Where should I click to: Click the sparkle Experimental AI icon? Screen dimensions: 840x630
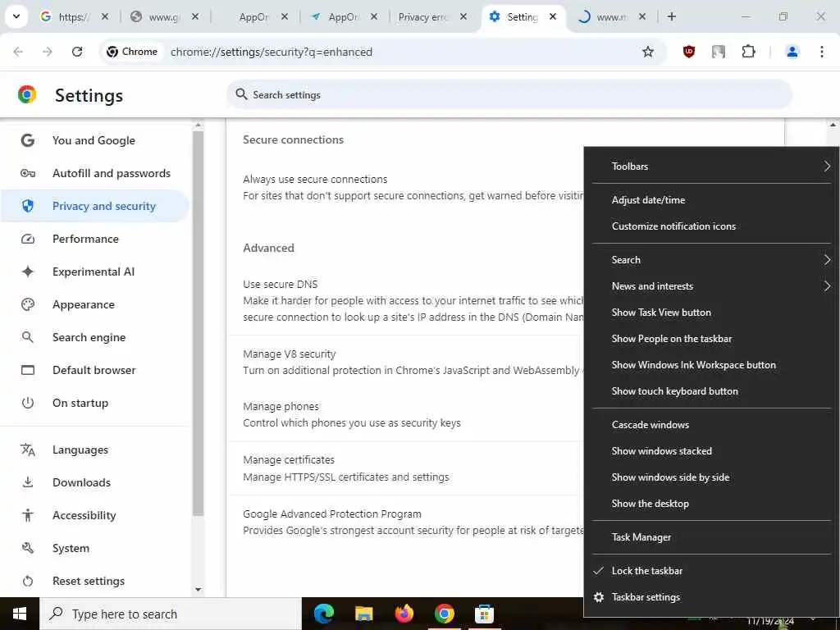click(28, 272)
